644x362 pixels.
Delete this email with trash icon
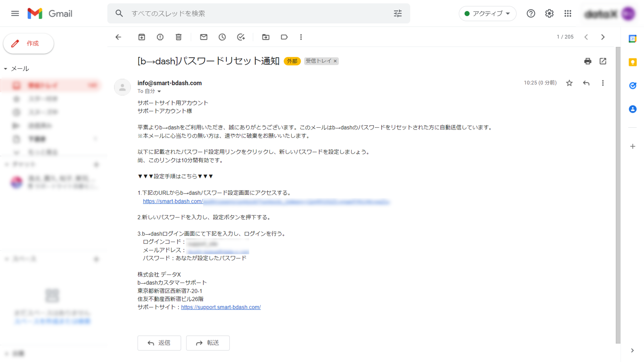point(179,37)
